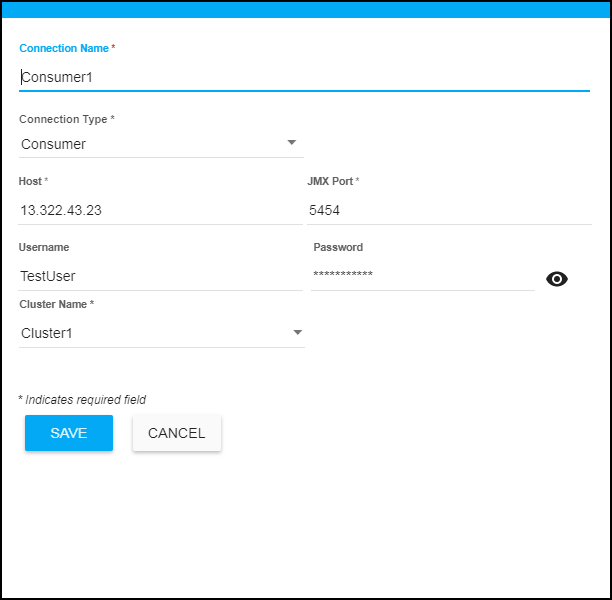Click the 'Connection Name' label
The height and width of the screenshot is (600, 612).
(x=64, y=49)
